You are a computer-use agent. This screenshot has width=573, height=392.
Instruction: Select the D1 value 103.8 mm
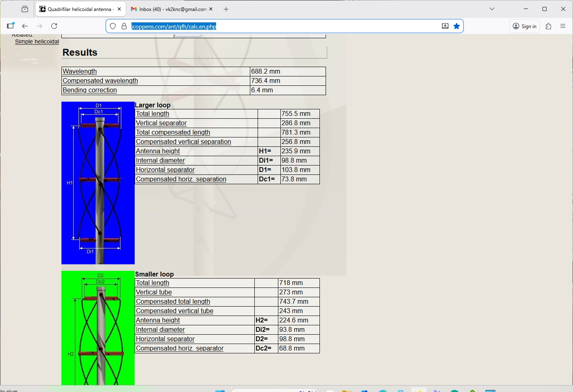pyautogui.click(x=296, y=170)
